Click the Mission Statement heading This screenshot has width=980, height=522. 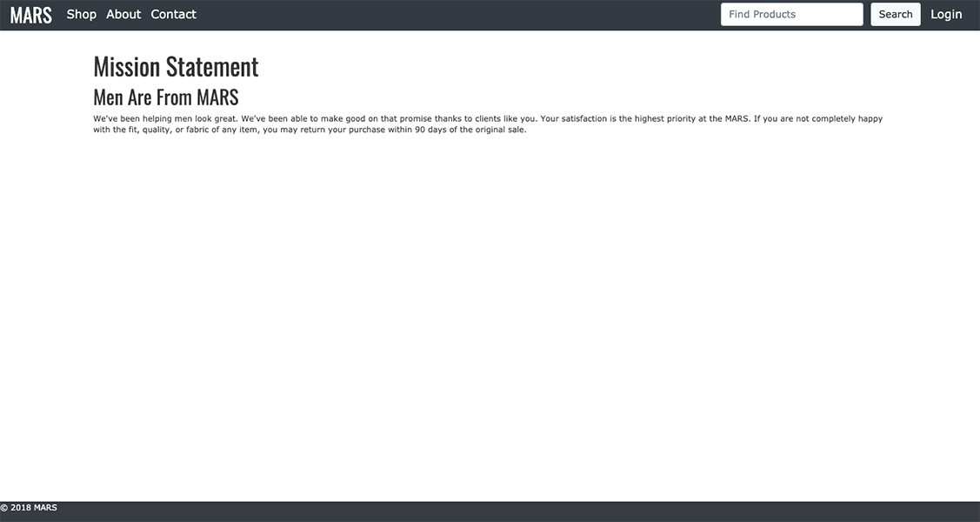click(176, 67)
